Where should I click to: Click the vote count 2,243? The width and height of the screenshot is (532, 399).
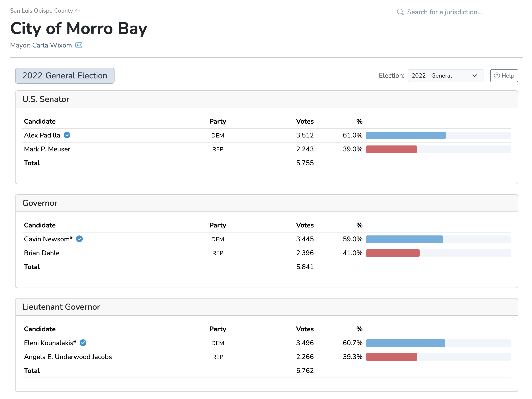[305, 149]
